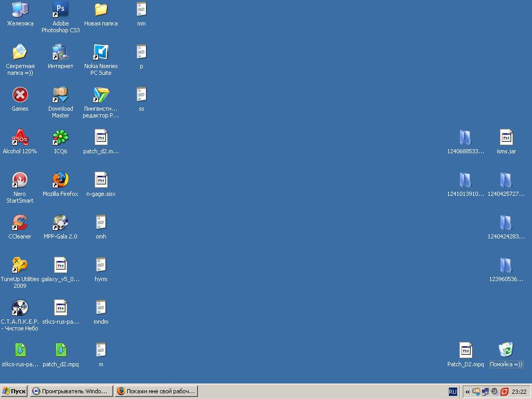Click the MPP-Gala 2.0 alien icon
This screenshot has height=399, width=532.
point(60,223)
